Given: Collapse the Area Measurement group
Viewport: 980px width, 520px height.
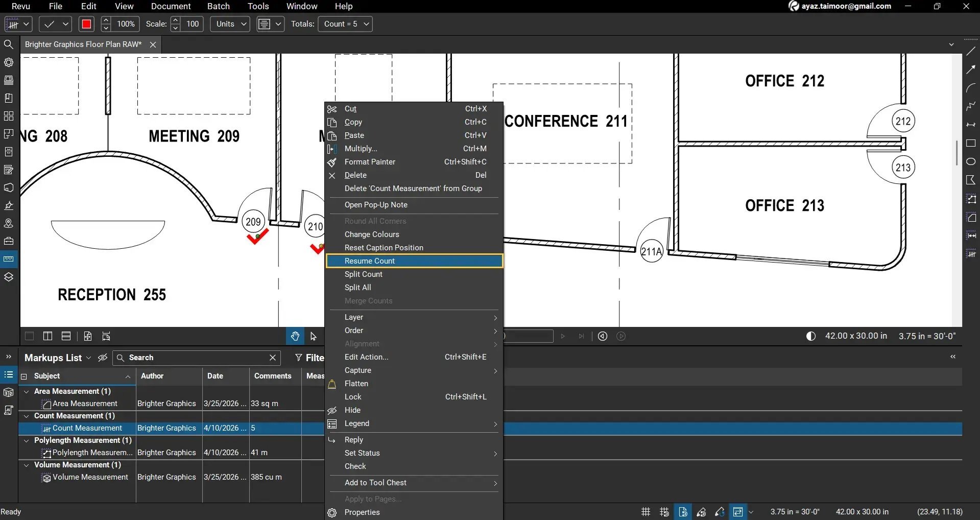Looking at the screenshot, I should pos(27,391).
